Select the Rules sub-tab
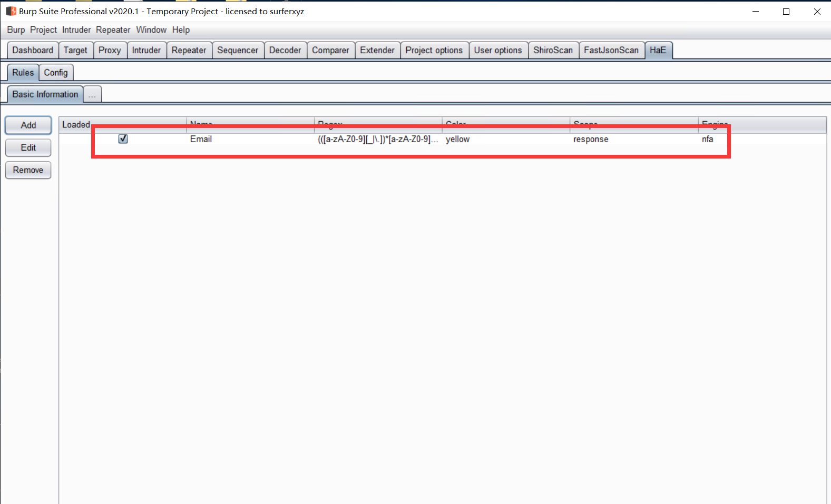 [23, 72]
